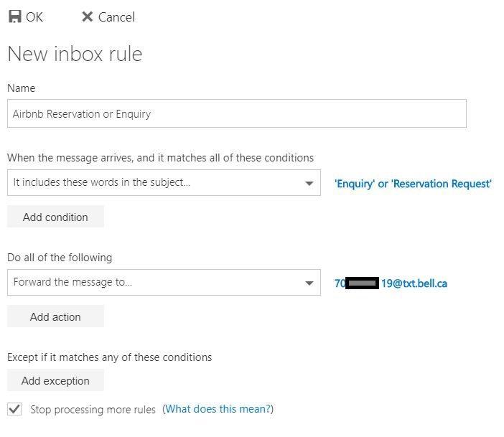Screen dimensions: 504x437
Task: Edit the 'Enquiry' or 'Reservation Request' words
Action: coord(413,184)
